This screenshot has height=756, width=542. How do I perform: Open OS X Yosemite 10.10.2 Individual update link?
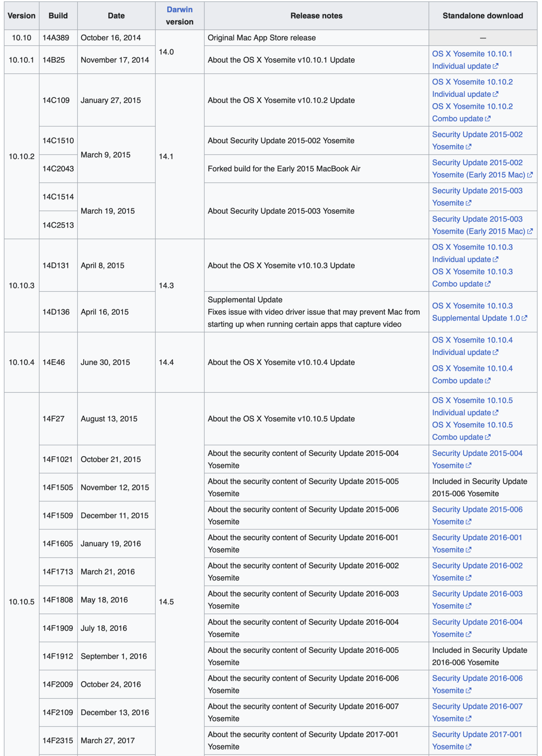click(x=472, y=88)
